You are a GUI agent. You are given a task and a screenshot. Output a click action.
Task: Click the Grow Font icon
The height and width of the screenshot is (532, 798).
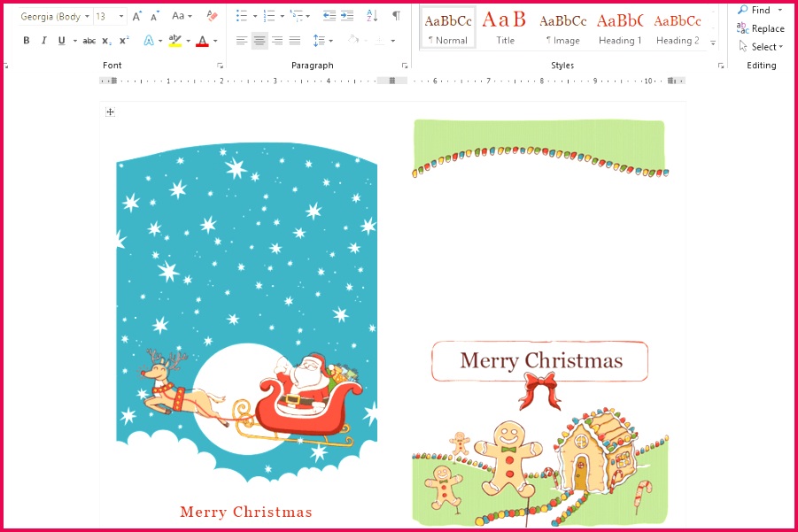click(137, 16)
